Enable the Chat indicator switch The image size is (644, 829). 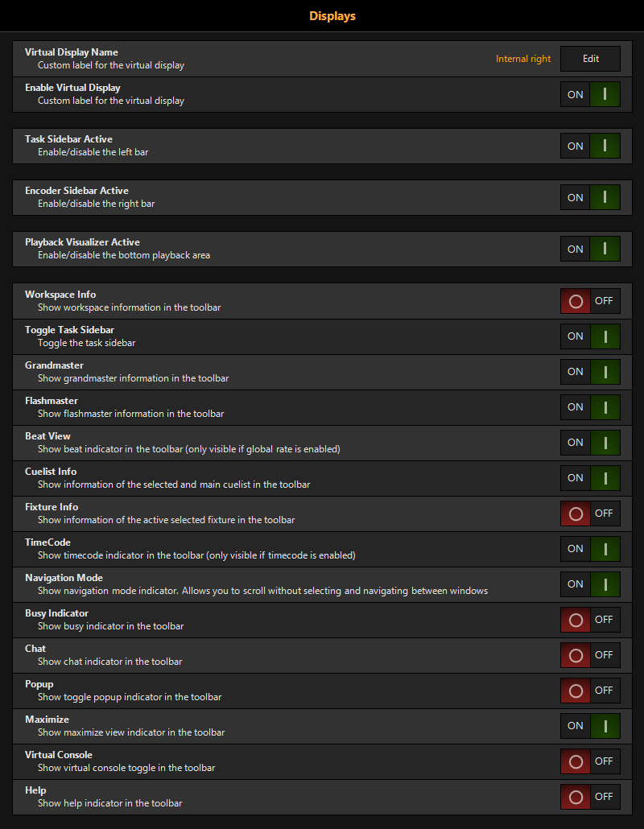590,655
